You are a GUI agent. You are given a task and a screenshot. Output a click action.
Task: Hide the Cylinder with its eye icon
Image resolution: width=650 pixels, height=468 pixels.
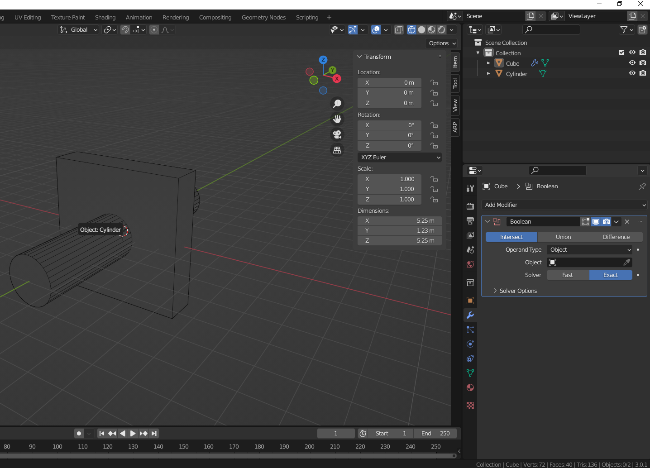click(x=632, y=73)
